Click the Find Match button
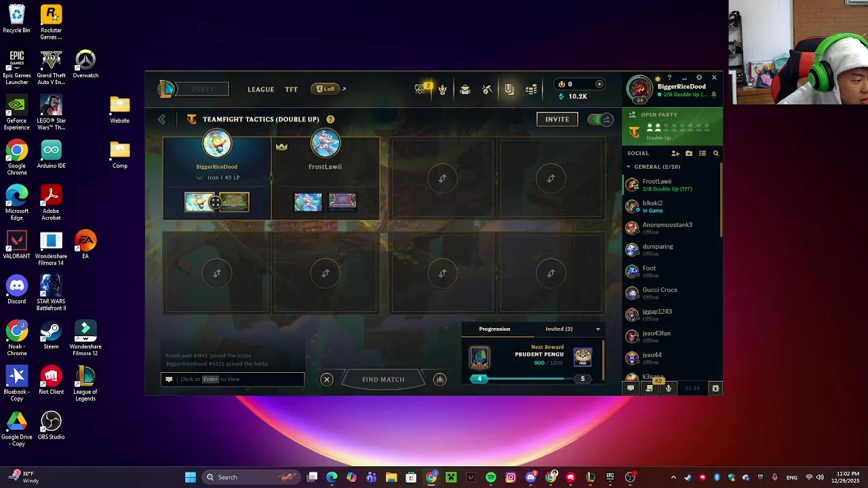The height and width of the screenshot is (488, 868). point(383,380)
